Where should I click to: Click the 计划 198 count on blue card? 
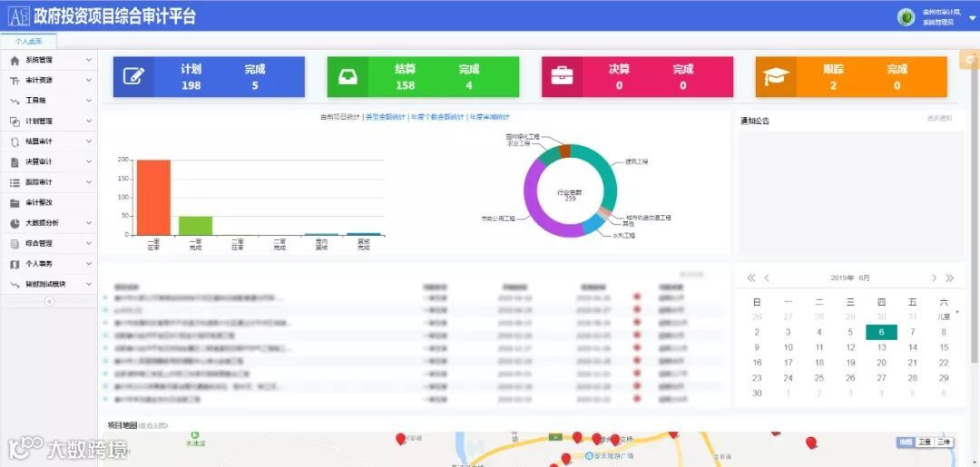click(191, 85)
